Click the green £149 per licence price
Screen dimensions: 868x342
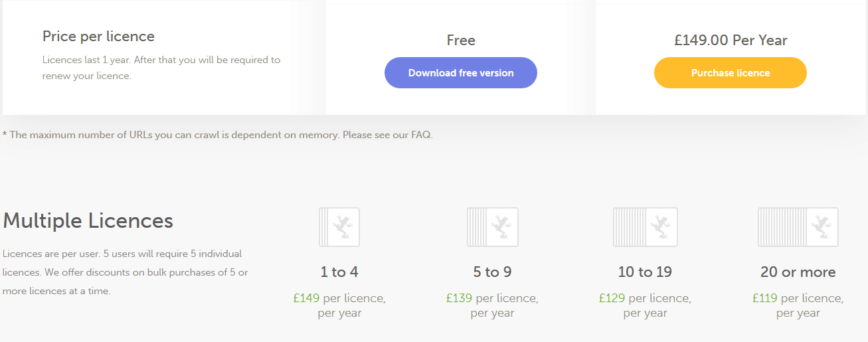306,298
